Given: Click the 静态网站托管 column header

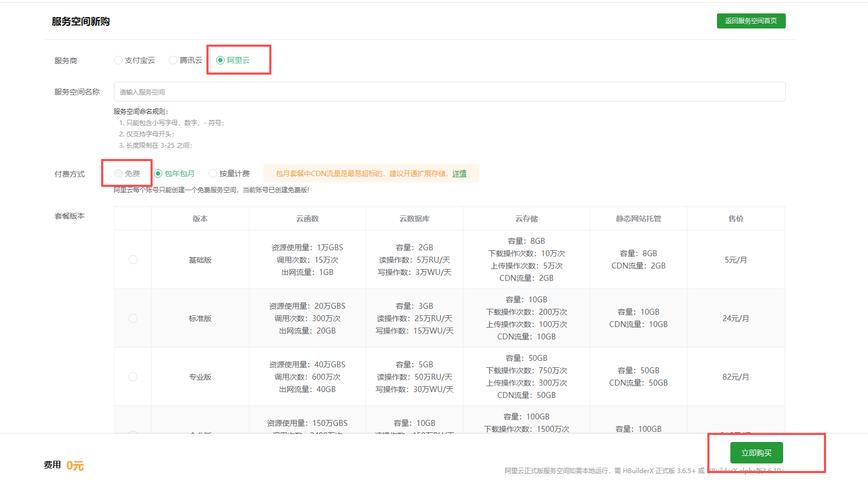Looking at the screenshot, I should tap(639, 219).
